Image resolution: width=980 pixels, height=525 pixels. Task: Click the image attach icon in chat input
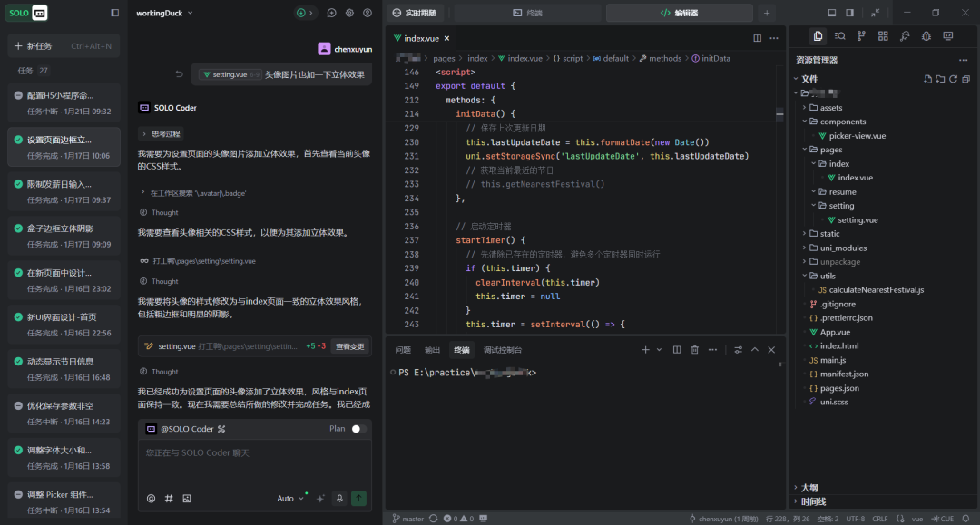187,498
